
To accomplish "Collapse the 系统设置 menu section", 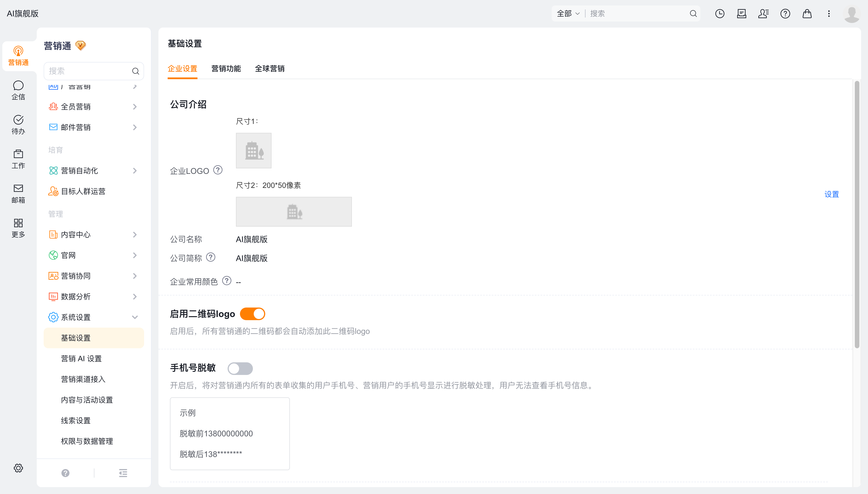I will [x=94, y=317].
